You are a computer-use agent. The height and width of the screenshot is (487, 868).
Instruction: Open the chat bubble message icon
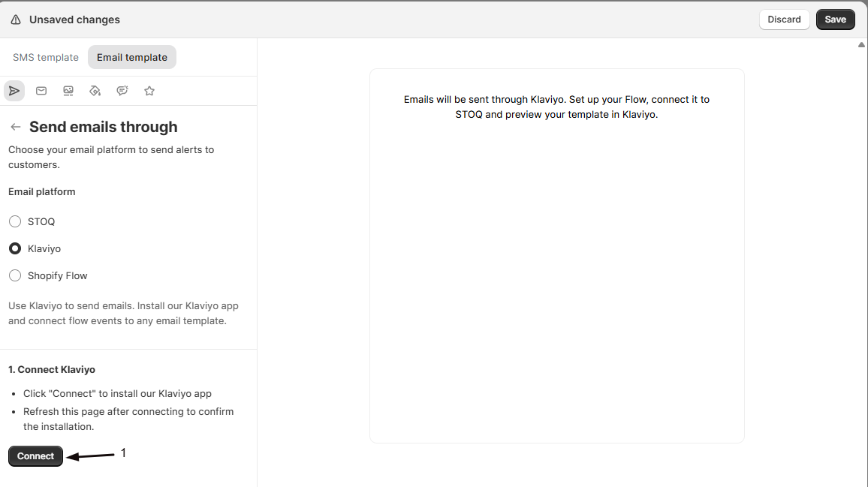[x=122, y=91]
